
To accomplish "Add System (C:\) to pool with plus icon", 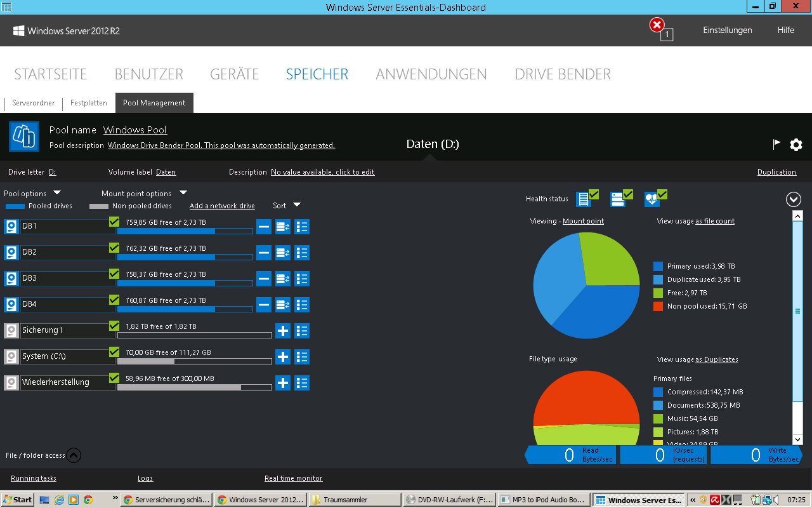I will pyautogui.click(x=283, y=357).
